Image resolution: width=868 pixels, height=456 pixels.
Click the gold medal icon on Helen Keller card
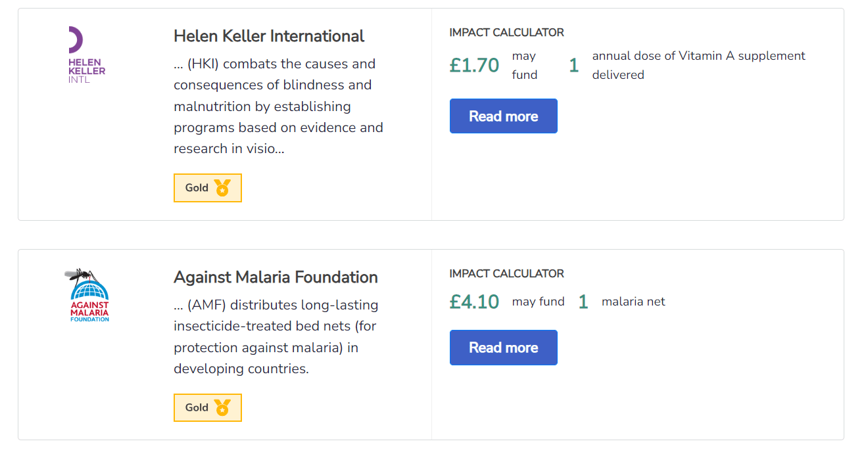click(x=222, y=188)
